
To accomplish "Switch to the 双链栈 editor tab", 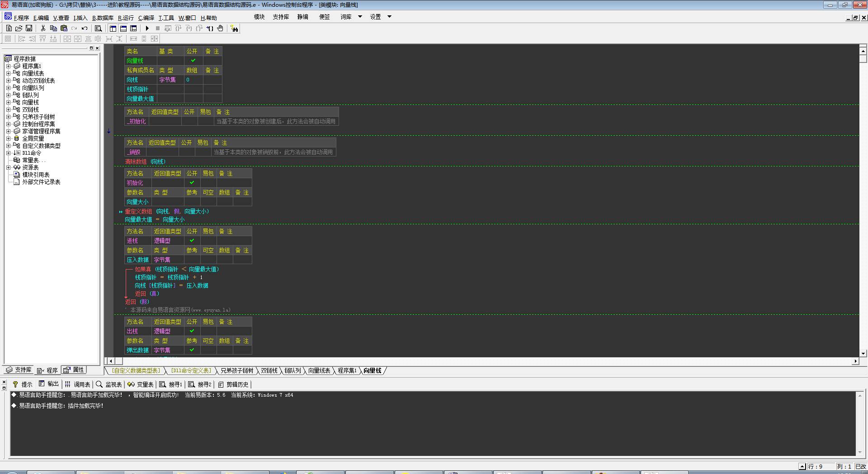I will click(269, 371).
